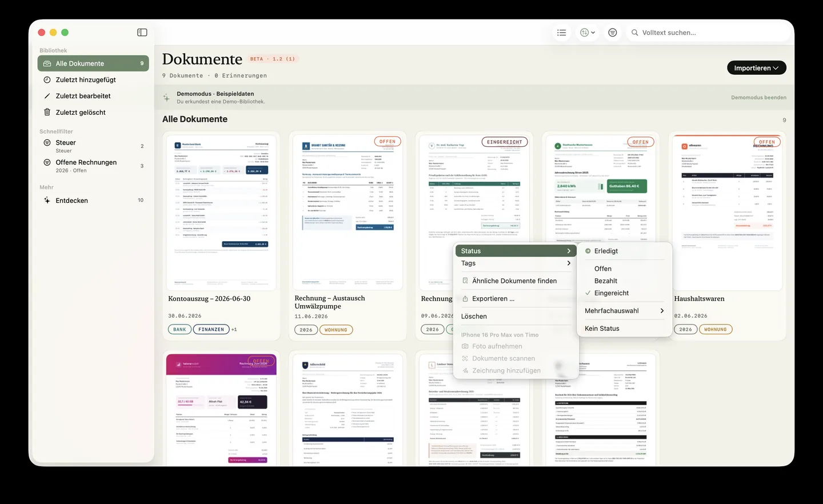Click the BANK tag on Kontoauszug card
This screenshot has height=504, width=823.
tap(180, 330)
